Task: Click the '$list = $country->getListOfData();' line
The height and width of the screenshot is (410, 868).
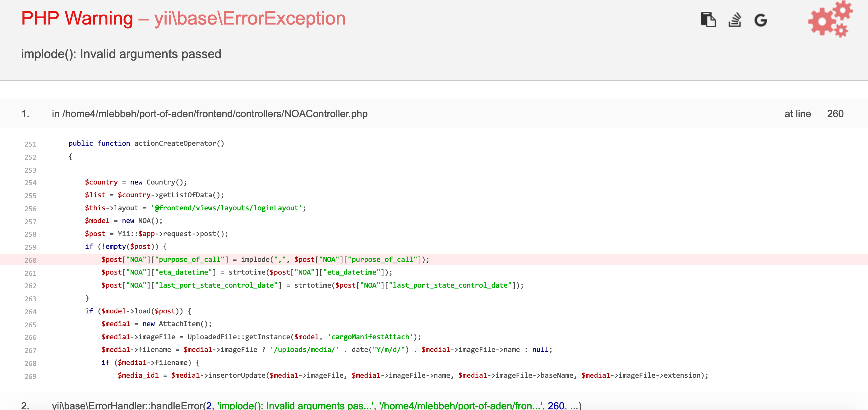Action: (x=154, y=195)
